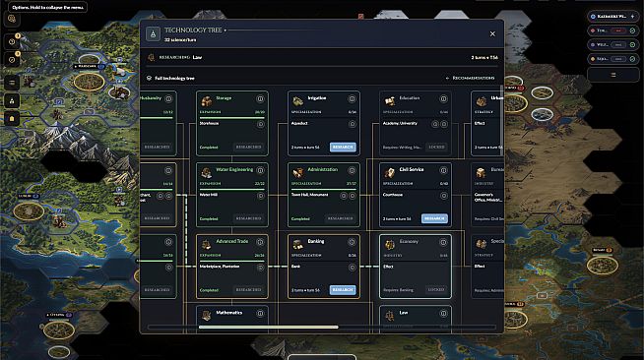Start research on Irrigation
Screen dimensions: 644x360
[x=343, y=147]
